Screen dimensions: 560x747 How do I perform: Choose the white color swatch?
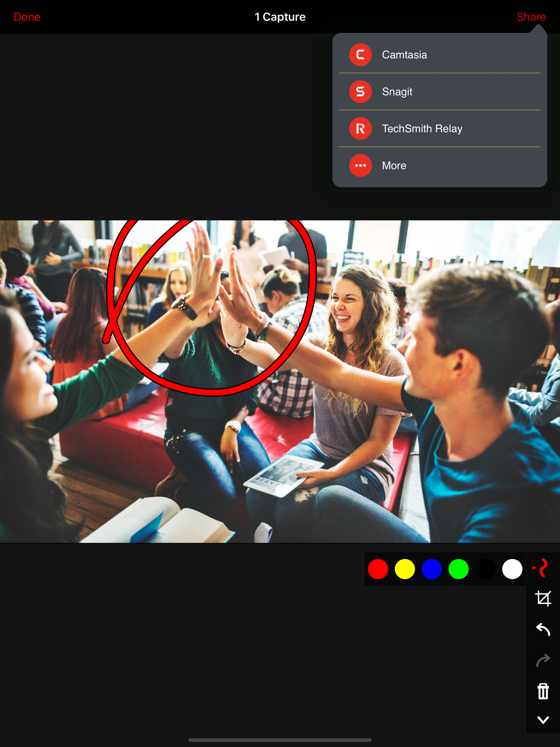512,569
